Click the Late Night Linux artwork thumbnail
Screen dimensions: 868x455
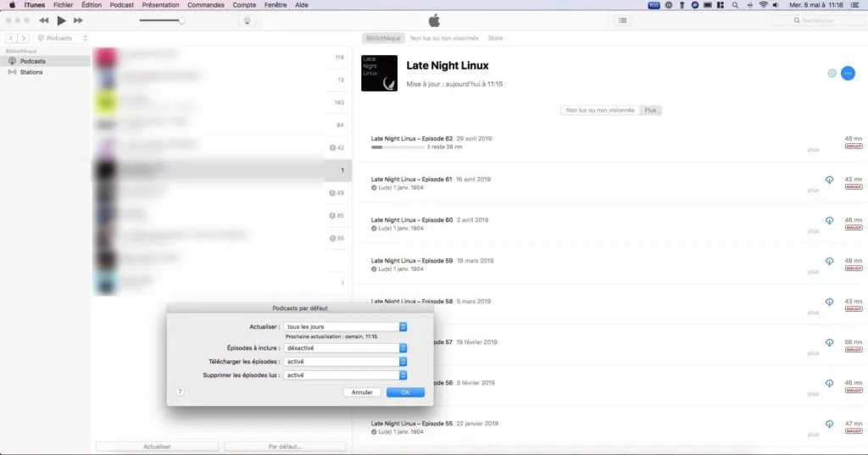pyautogui.click(x=379, y=73)
